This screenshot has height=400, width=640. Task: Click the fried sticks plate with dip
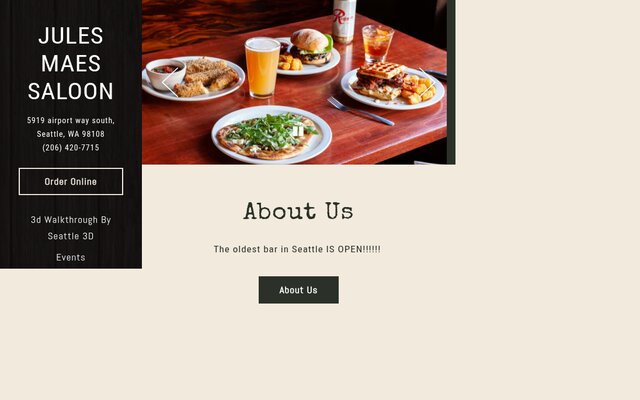coord(193,78)
